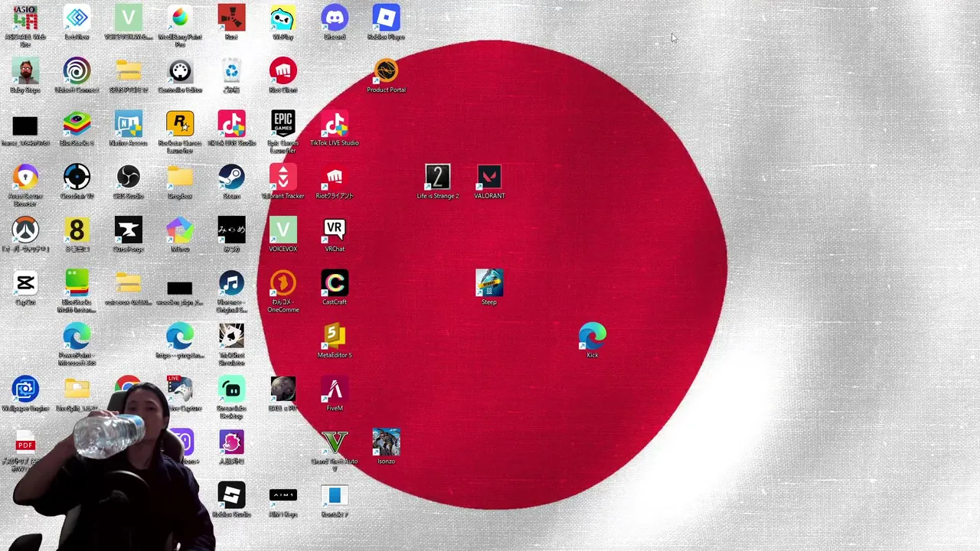Launch the CastCraft shortcut
The image size is (980, 551).
[335, 284]
